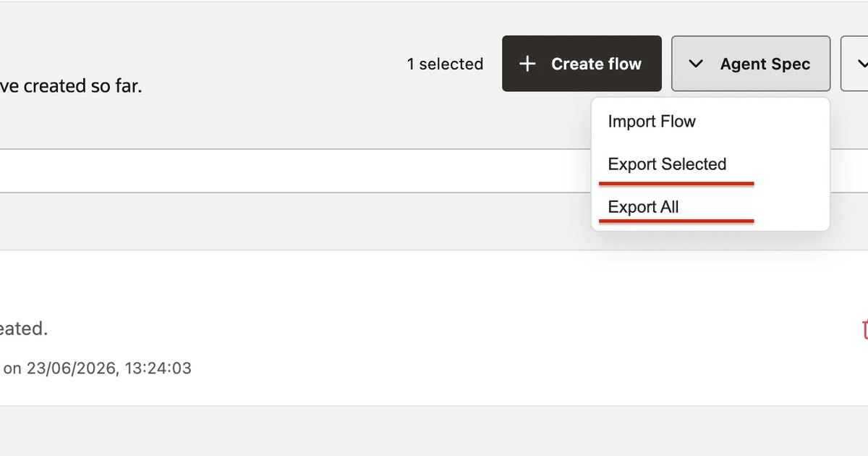
Task: Click the blank gray area below the flow card
Action: (434, 431)
